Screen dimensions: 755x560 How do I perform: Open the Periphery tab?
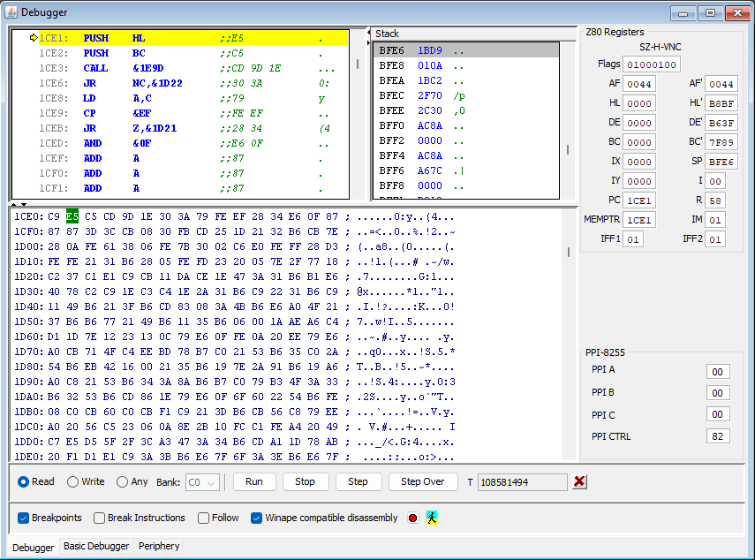pos(159,546)
